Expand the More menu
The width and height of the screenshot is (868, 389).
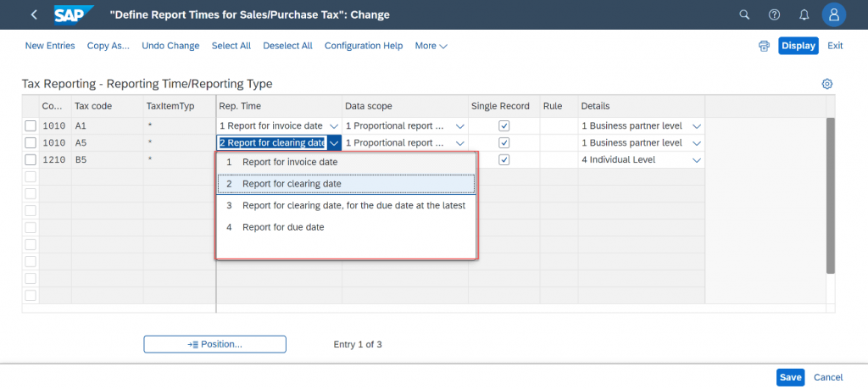431,46
